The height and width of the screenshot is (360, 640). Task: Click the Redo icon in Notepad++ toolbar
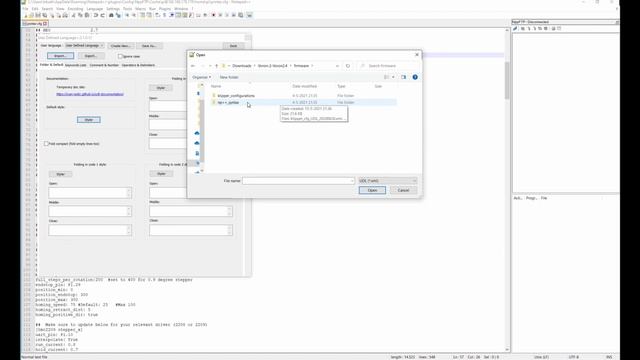(102, 15)
